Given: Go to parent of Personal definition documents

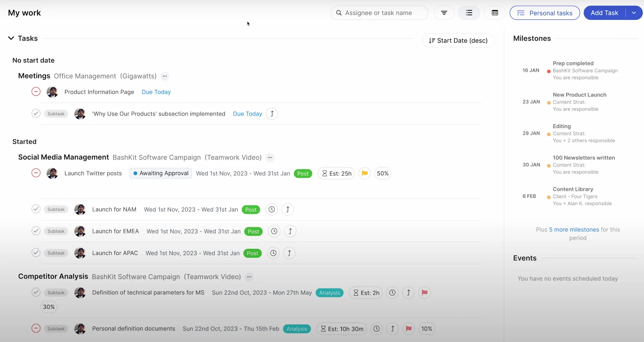Looking at the screenshot, I should [392, 329].
